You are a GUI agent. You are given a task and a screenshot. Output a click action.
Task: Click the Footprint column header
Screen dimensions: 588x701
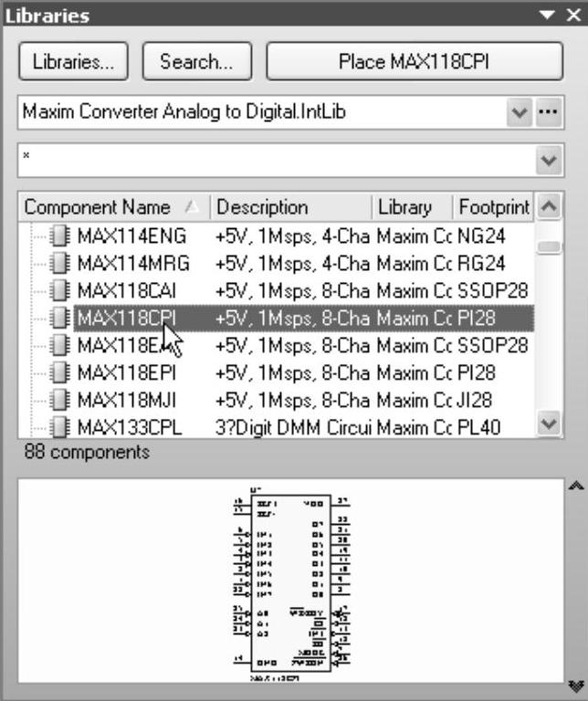[x=493, y=207]
